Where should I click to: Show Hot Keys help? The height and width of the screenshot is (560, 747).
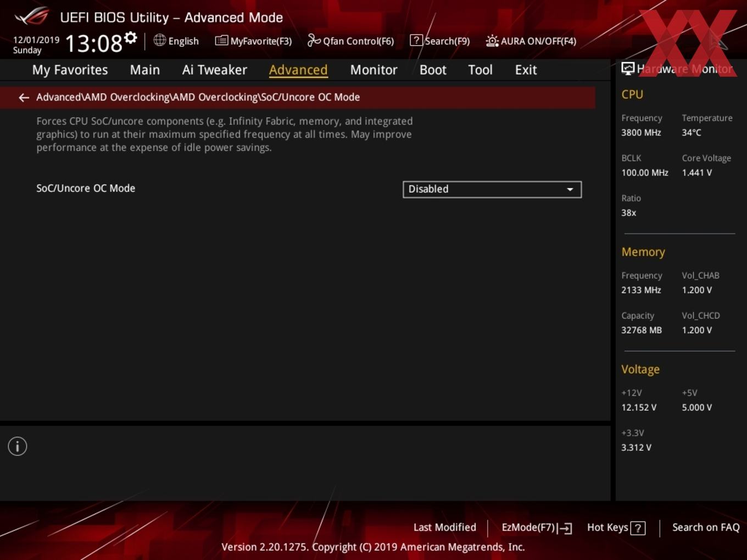click(616, 528)
